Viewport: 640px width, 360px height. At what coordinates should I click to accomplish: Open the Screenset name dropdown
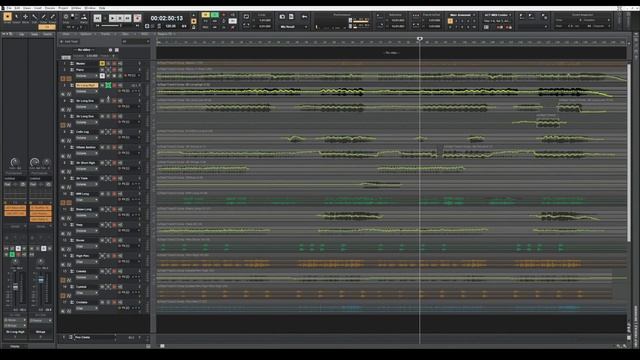(x=462, y=15)
